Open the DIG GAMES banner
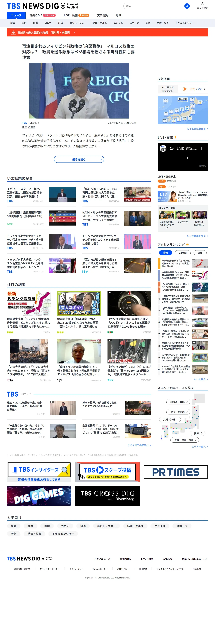This screenshot has width=215, height=644. click(x=39, y=496)
